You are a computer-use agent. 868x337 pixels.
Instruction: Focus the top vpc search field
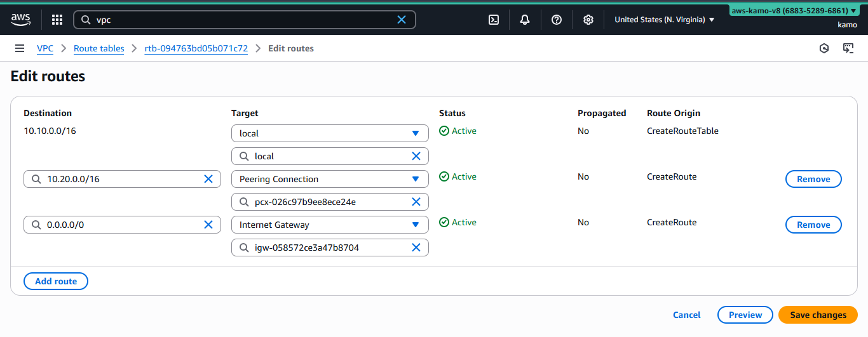pos(245,20)
